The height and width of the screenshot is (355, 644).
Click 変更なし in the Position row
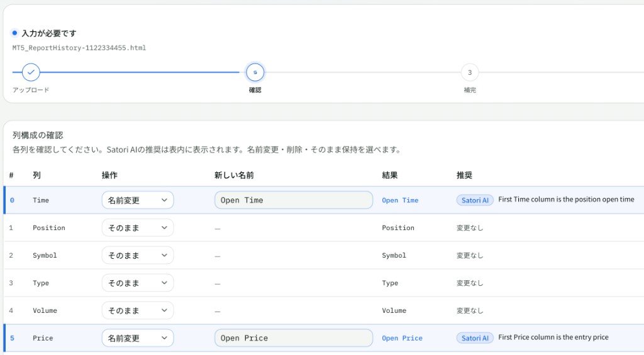click(x=470, y=228)
